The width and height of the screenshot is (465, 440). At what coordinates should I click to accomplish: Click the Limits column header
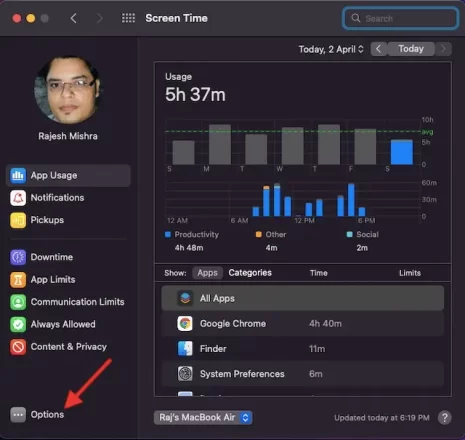pos(410,273)
